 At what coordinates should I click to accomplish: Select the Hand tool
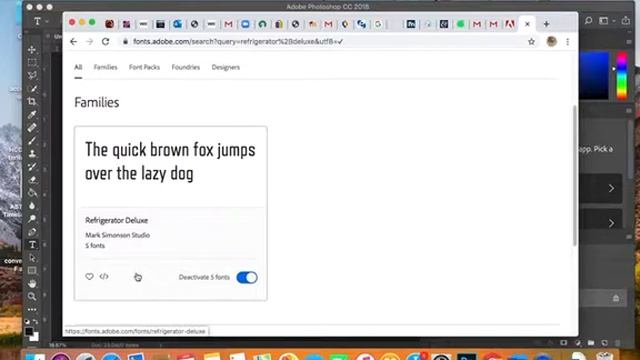point(32,284)
